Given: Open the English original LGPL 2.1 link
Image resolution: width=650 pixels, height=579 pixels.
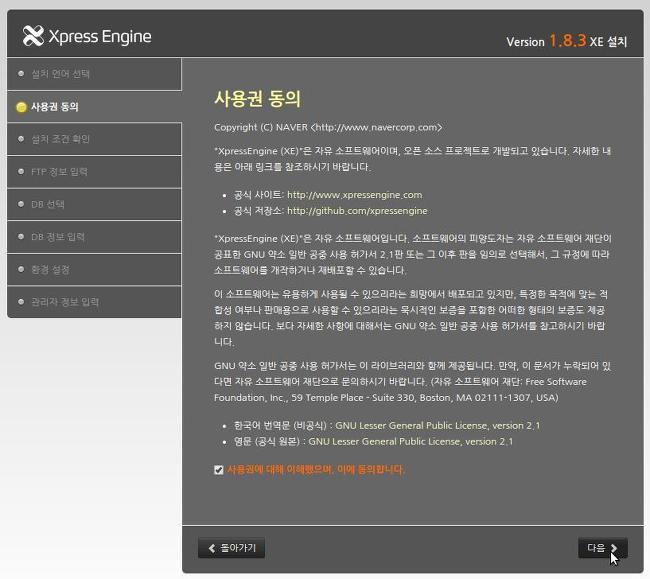Looking at the screenshot, I should click(x=410, y=441).
